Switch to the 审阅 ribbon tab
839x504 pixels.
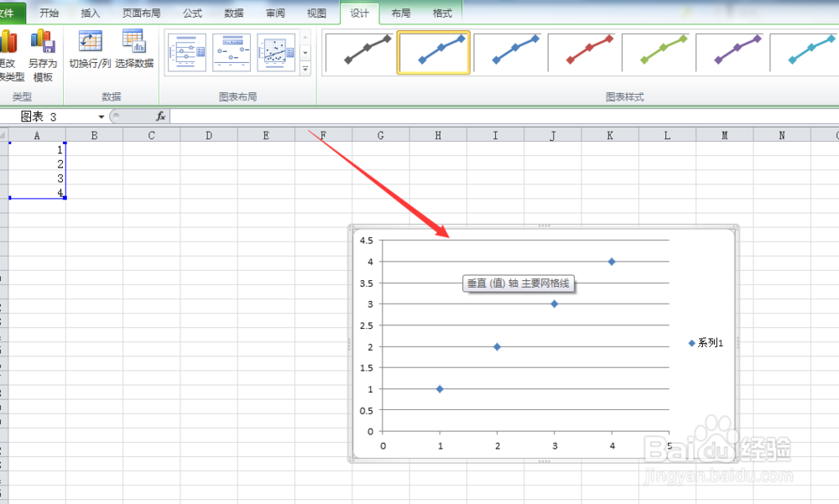point(275,13)
